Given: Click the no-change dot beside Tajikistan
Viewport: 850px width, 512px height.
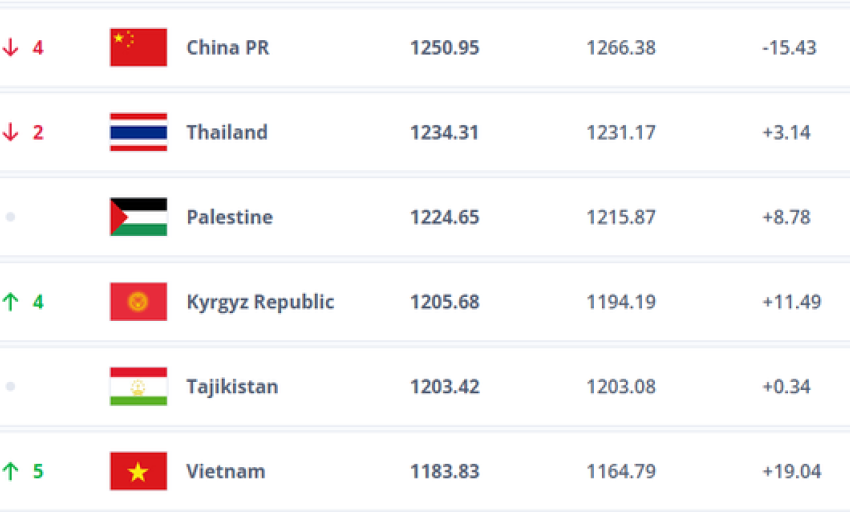Looking at the screenshot, I should (x=10, y=386).
